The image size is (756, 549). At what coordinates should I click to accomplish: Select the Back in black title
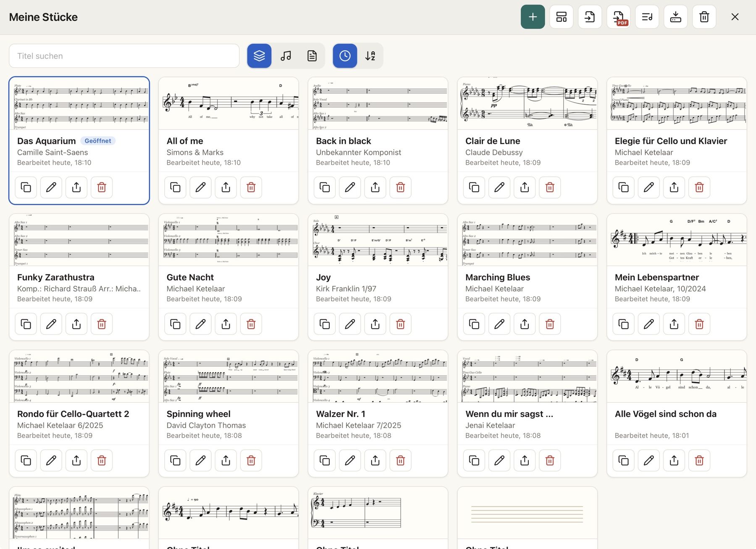(343, 141)
